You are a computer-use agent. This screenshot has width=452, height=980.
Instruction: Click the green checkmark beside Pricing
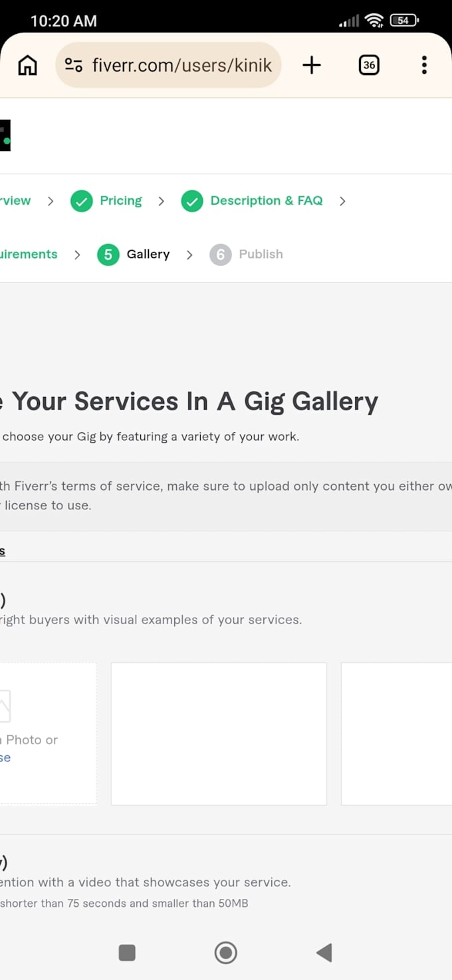pos(82,201)
